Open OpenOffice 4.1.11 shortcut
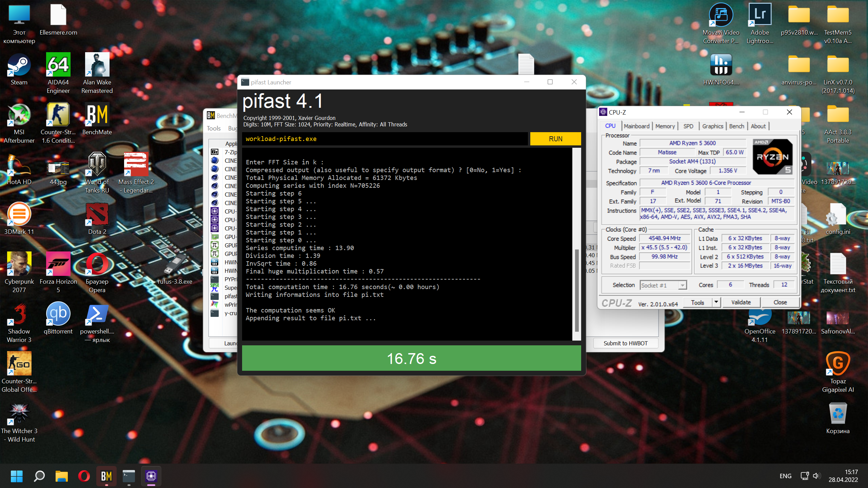The image size is (868, 488). pos(760,326)
